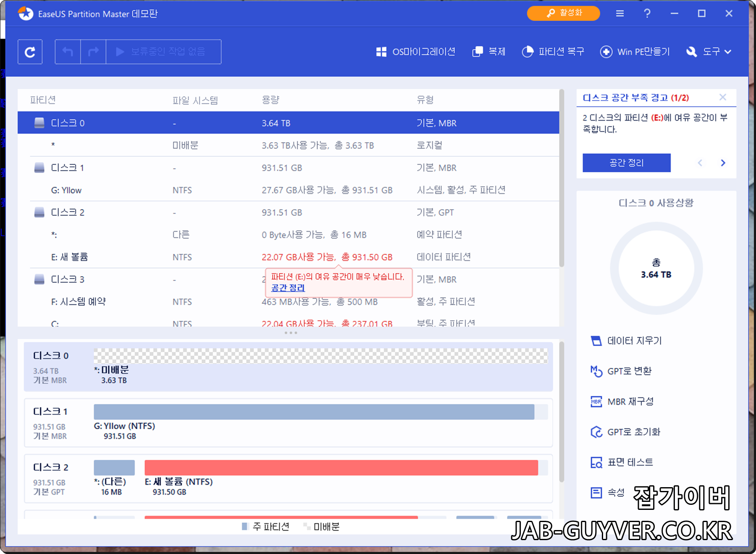Open 속성 properties action

coord(607,492)
